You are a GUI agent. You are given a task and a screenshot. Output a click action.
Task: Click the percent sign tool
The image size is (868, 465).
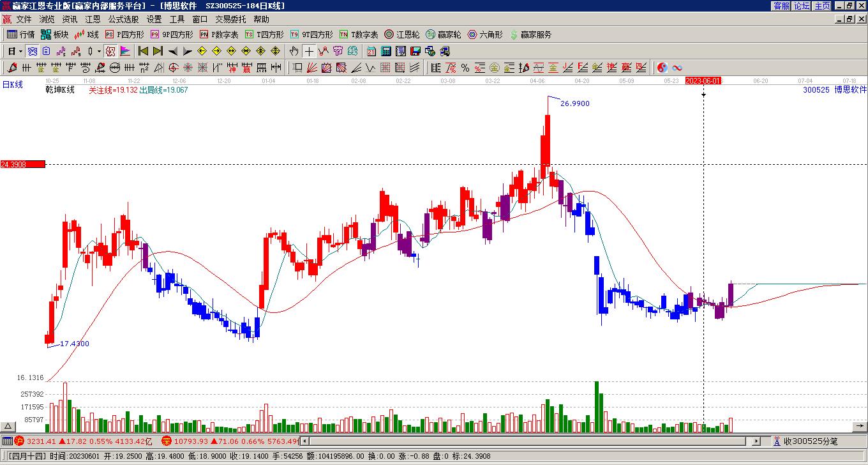(465, 68)
